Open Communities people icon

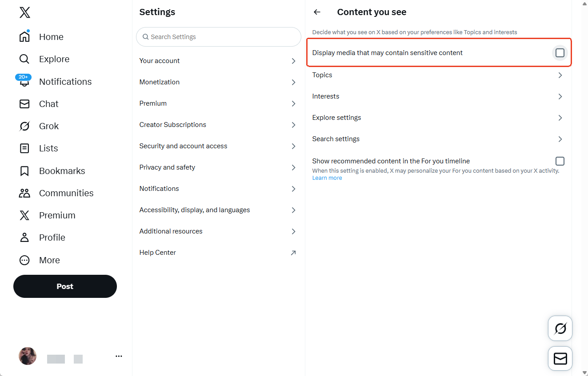pyautogui.click(x=24, y=193)
